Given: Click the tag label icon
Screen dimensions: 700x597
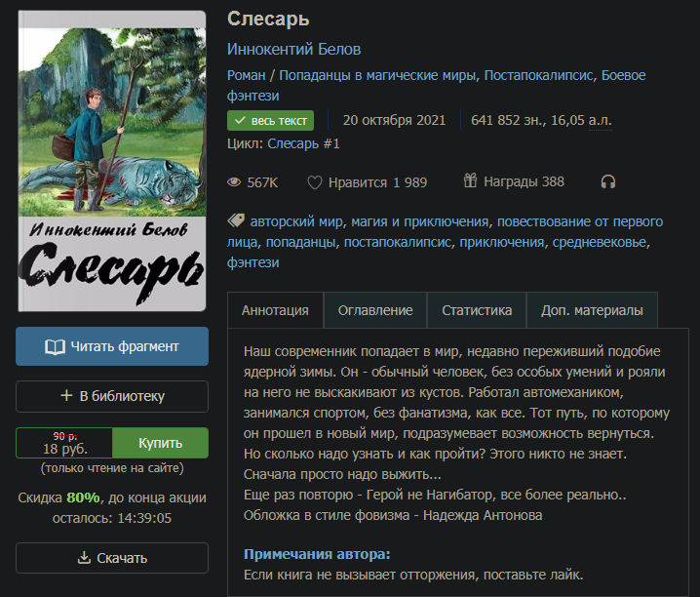Looking at the screenshot, I should coord(236,220).
